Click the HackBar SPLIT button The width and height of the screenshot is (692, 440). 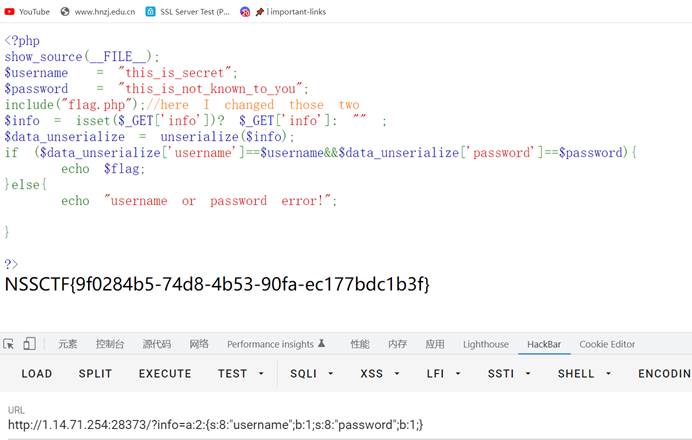(x=95, y=374)
